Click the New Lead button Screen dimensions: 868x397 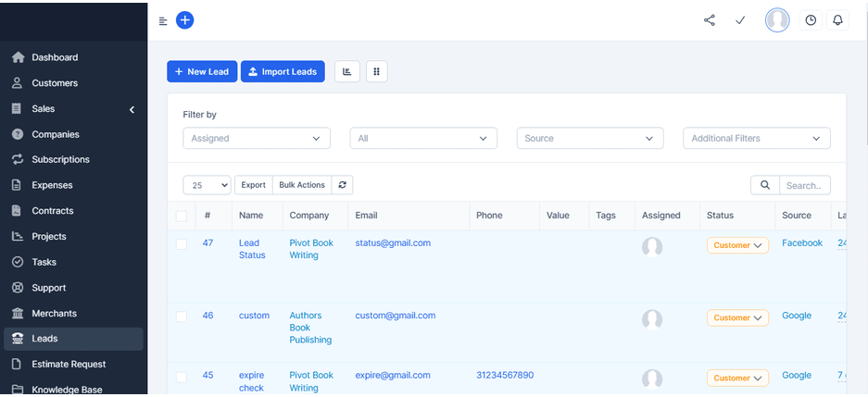tap(202, 71)
